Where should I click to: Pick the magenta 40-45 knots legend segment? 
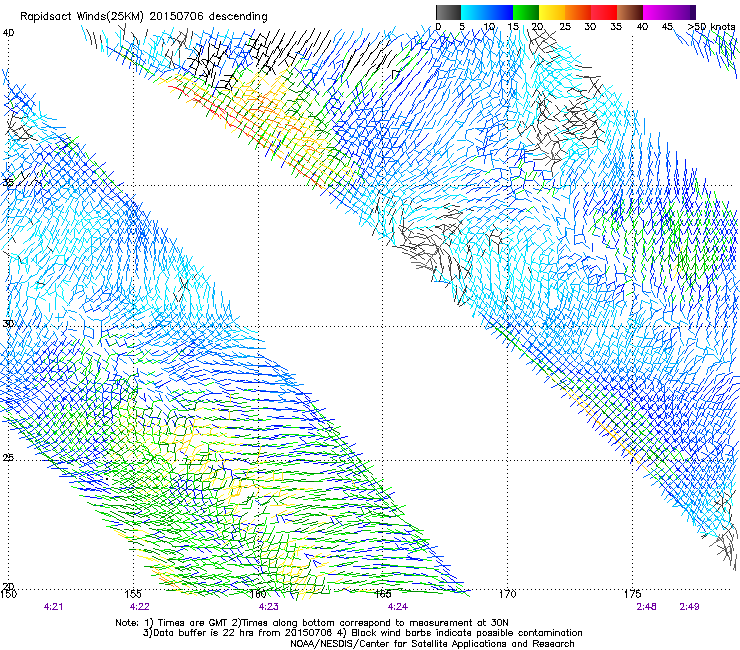coord(656,12)
